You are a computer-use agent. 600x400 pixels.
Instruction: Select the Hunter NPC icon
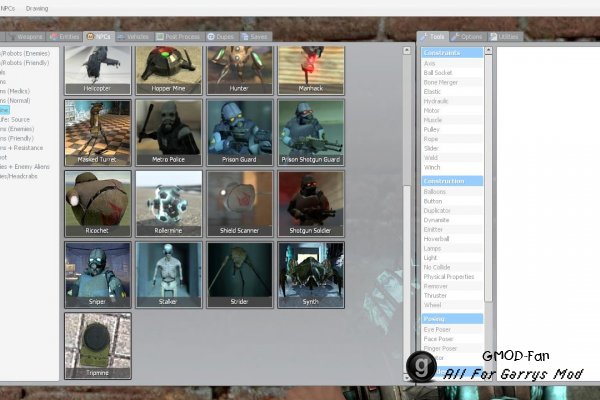point(240,70)
